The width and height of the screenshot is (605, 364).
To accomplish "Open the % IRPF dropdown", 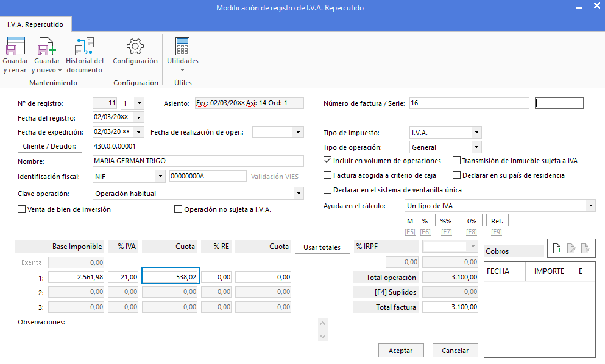I will pyautogui.click(x=473, y=246).
